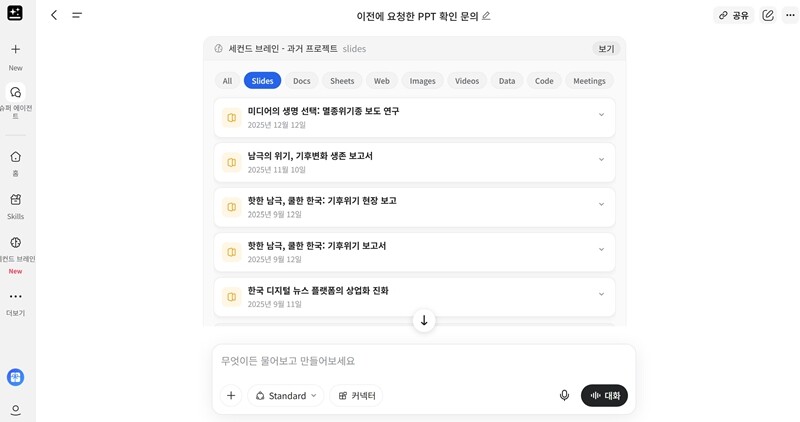This screenshot has width=800, height=422.
Task: Click the 세컨드 브레인 - 과거 프로젝트 header text
Action: click(x=283, y=48)
